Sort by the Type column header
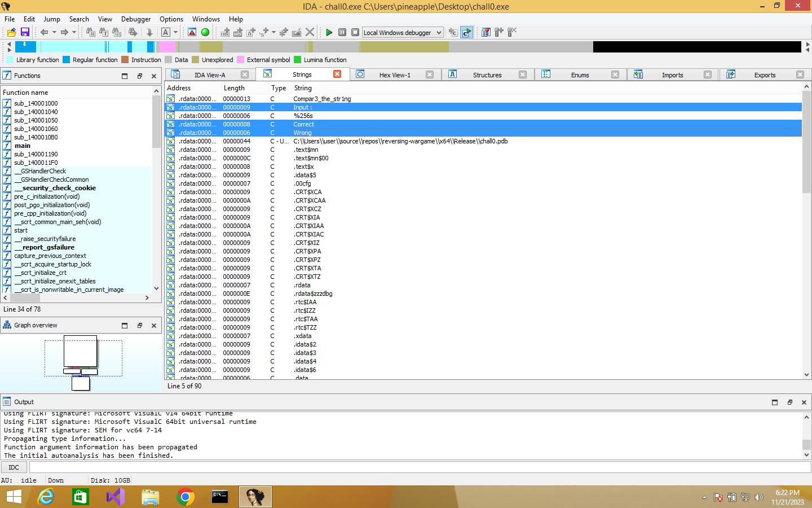The width and height of the screenshot is (812, 508). click(280, 88)
